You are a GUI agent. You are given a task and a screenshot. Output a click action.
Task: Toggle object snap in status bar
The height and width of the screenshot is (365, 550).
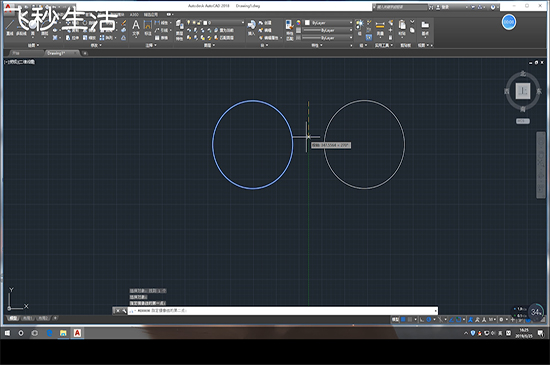[458, 319]
